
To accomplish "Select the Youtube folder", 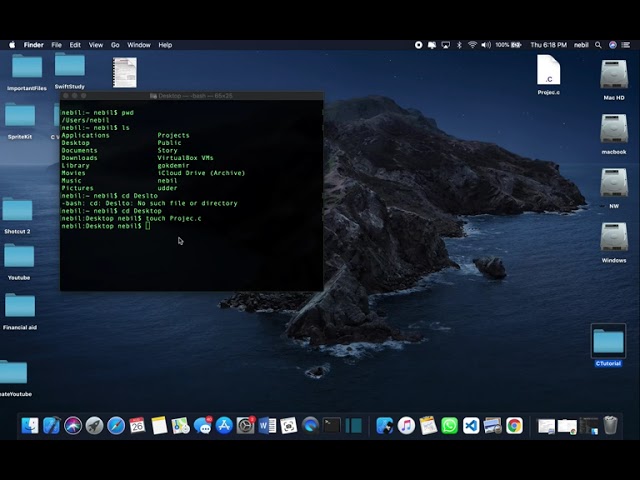I will (x=19, y=256).
